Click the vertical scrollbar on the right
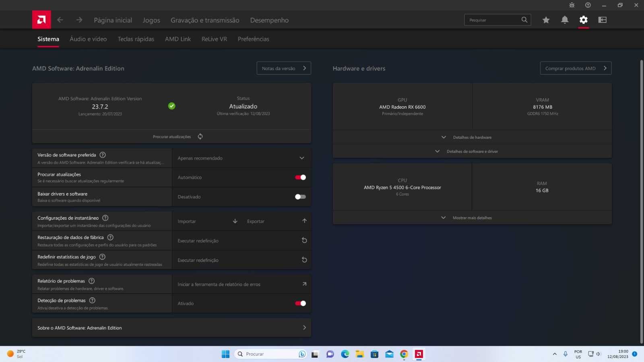Image resolution: width=644 pixels, height=362 pixels. (x=642, y=201)
